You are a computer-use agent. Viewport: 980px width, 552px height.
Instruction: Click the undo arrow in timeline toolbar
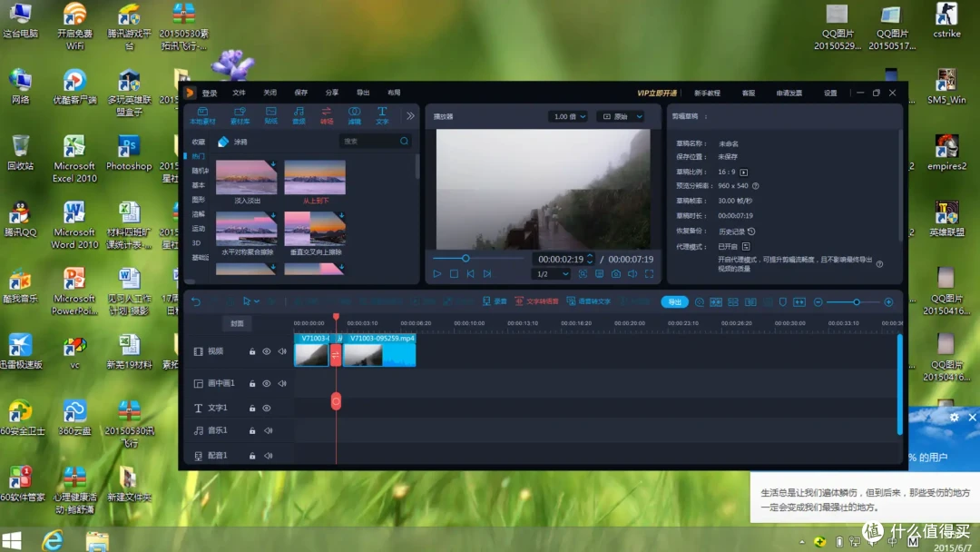click(x=196, y=302)
